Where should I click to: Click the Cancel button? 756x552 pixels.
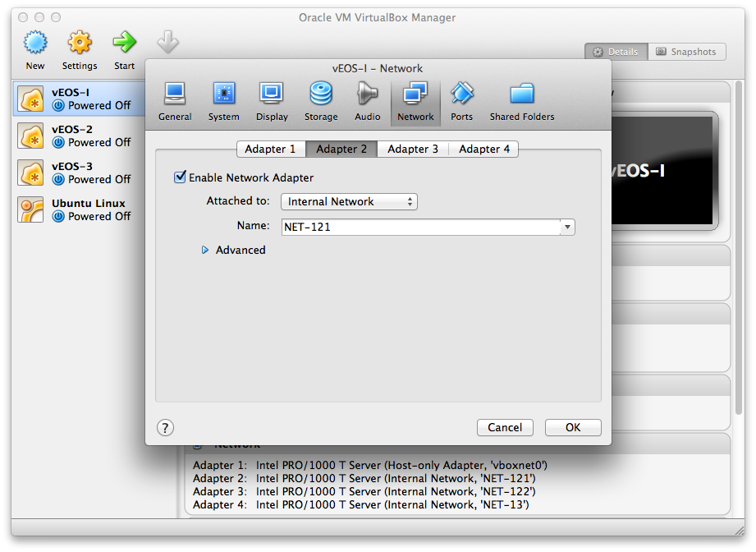(x=505, y=427)
